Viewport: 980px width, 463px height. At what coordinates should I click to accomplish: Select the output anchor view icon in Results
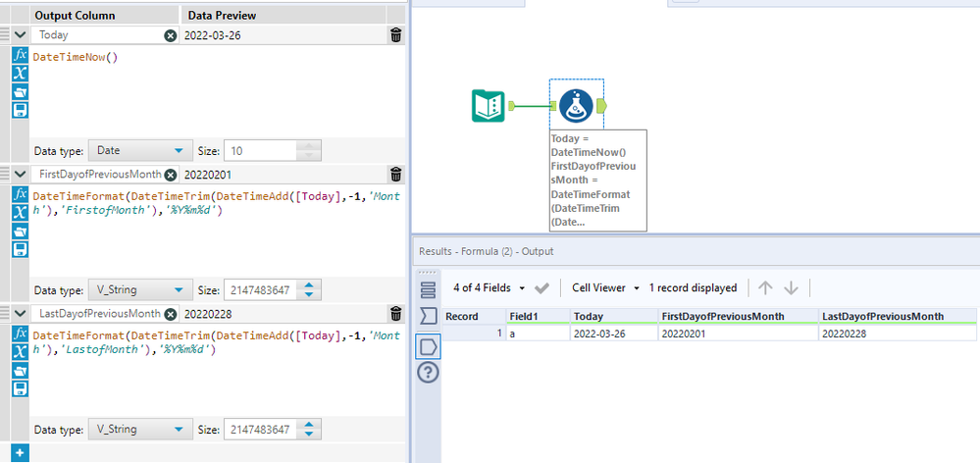click(x=428, y=345)
